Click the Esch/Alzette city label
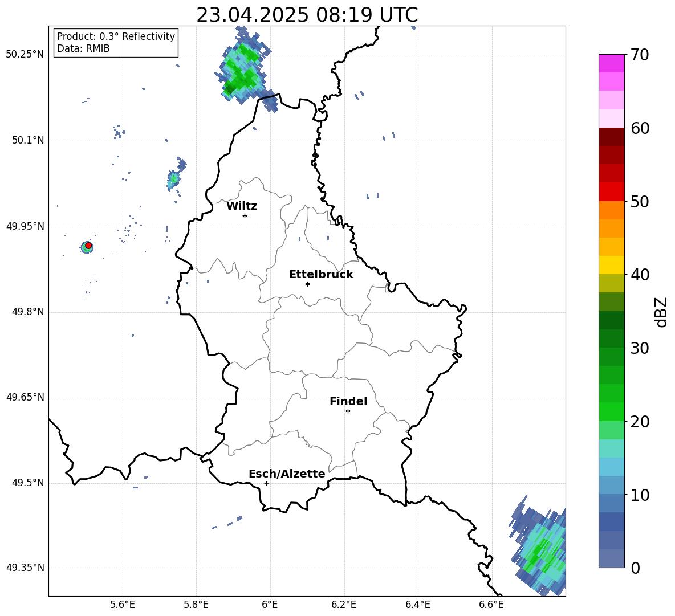The width and height of the screenshot is (675, 616). tap(287, 474)
